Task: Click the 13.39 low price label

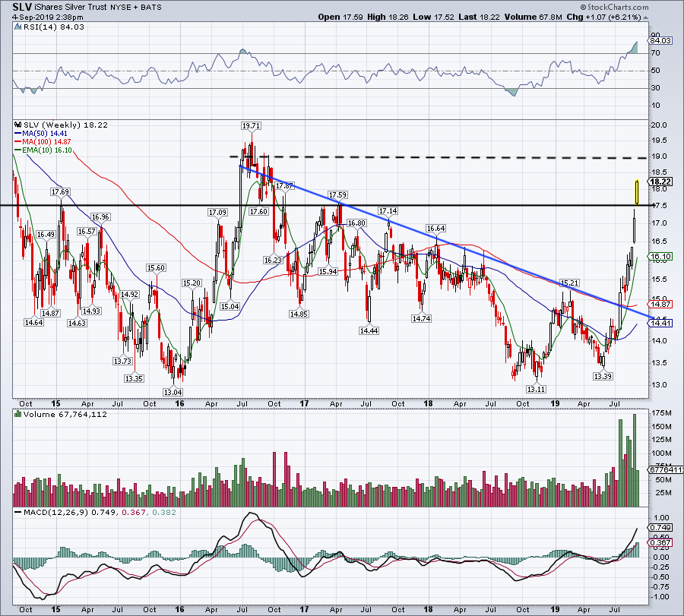Action: click(x=603, y=376)
